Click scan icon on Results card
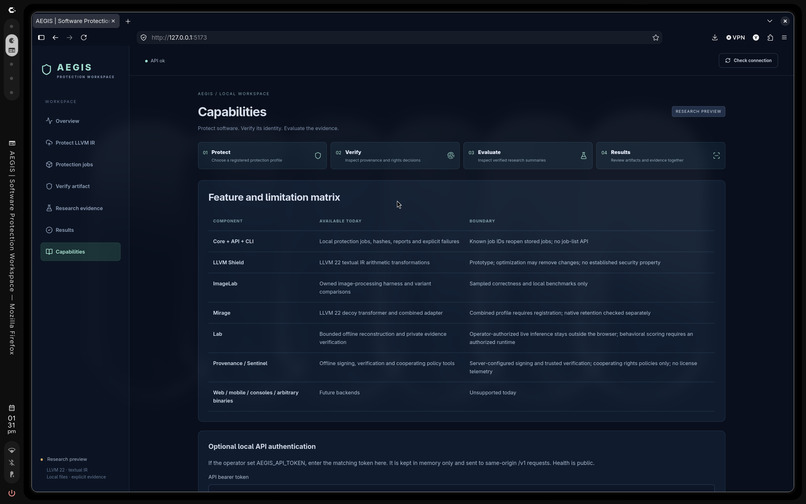The width and height of the screenshot is (806, 504). click(716, 155)
